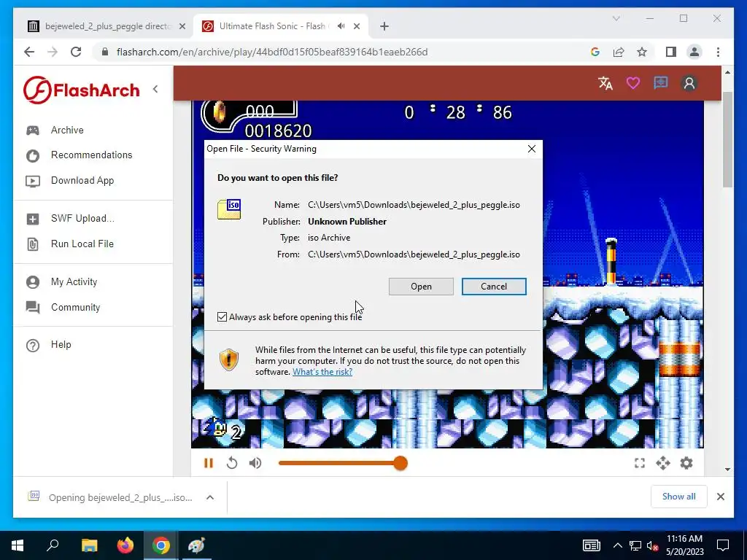Open the taskbar clock and date
This screenshot has width=747, height=560.
(684, 545)
